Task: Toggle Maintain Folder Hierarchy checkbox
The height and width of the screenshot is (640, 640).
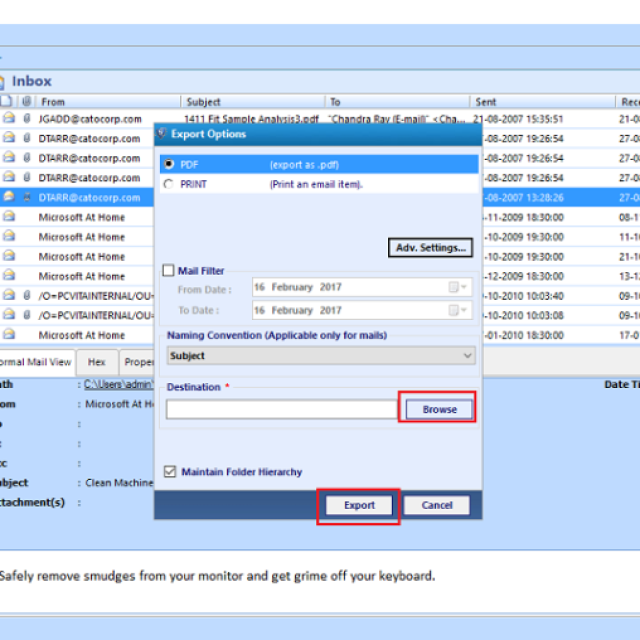Action: coord(170,471)
